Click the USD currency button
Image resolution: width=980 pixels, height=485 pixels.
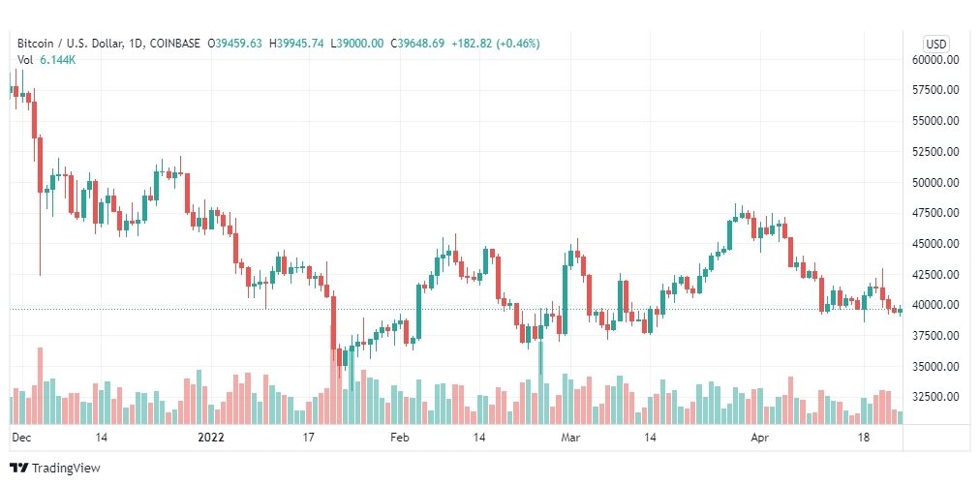point(935,45)
